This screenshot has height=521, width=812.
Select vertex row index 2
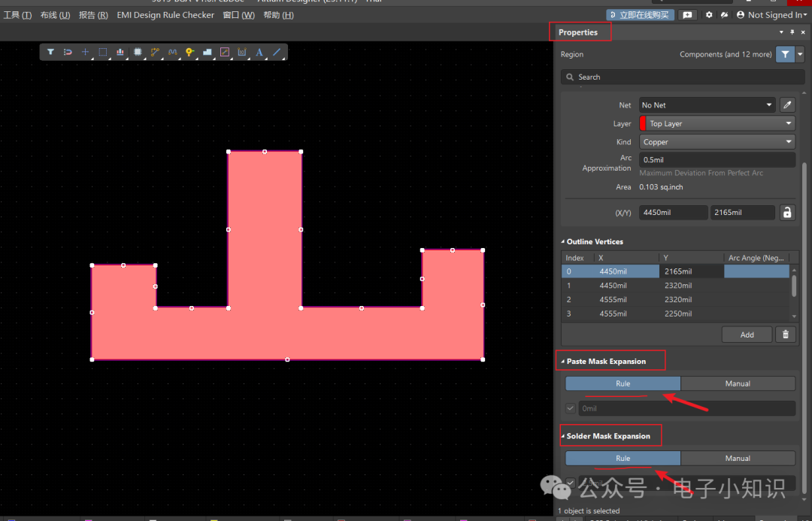(x=675, y=299)
